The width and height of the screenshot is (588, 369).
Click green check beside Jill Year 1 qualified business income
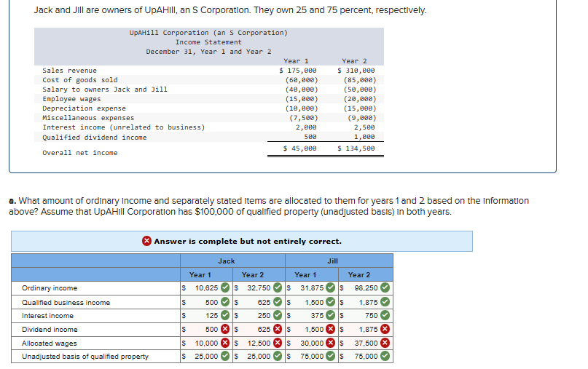330,302
